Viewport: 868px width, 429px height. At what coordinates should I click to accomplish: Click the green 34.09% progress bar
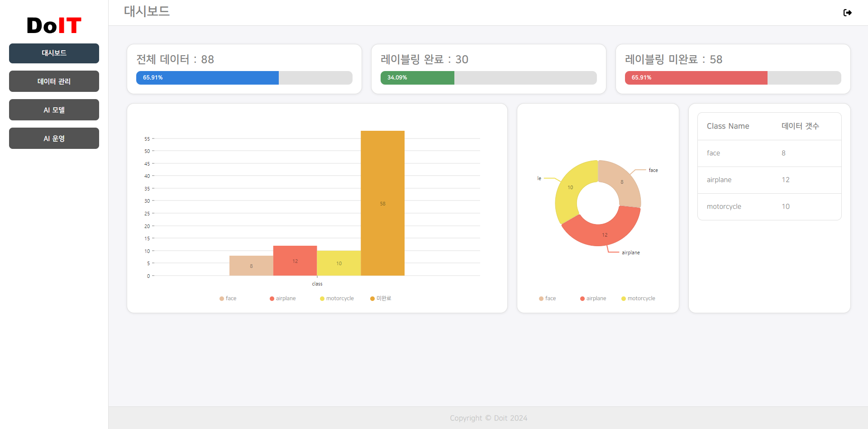tap(417, 78)
